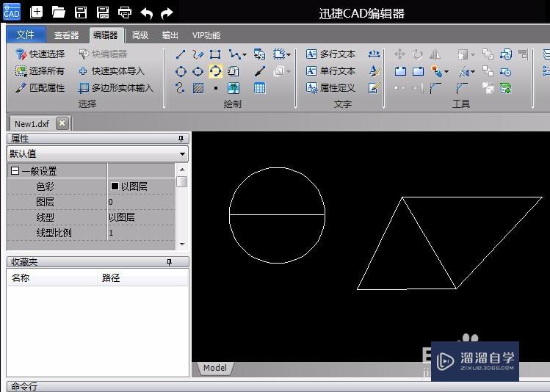Click the green add layer icon
550x392 pixels.
pyautogui.click(x=505, y=88)
